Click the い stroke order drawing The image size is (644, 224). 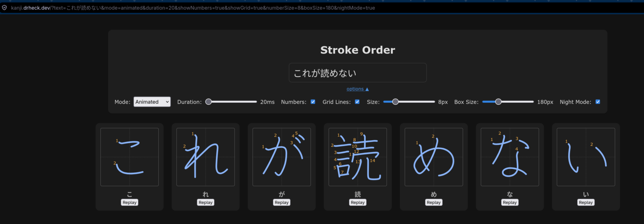pyautogui.click(x=586, y=157)
